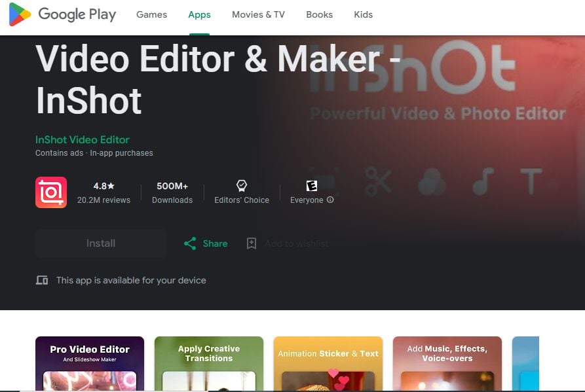Click the 20.2M reviews link
Viewport: 585px width, 392px height.
pyautogui.click(x=104, y=200)
